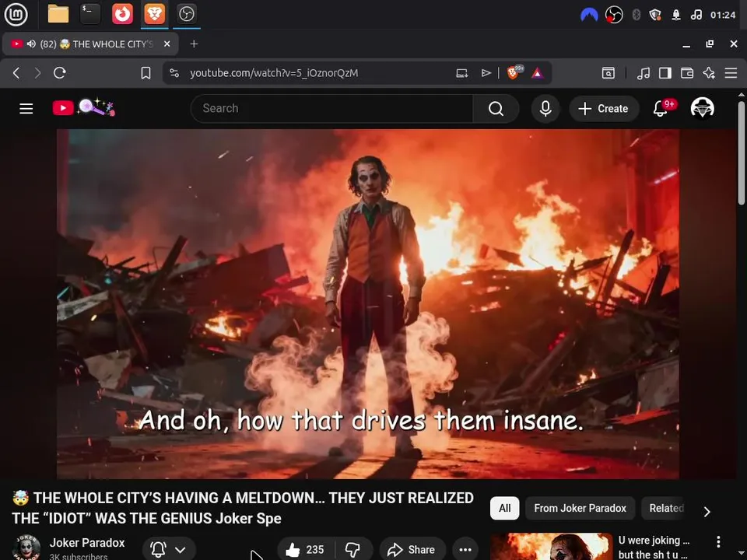This screenshot has width=747, height=560.
Task: Search with your voice microphone button
Action: tap(545, 109)
